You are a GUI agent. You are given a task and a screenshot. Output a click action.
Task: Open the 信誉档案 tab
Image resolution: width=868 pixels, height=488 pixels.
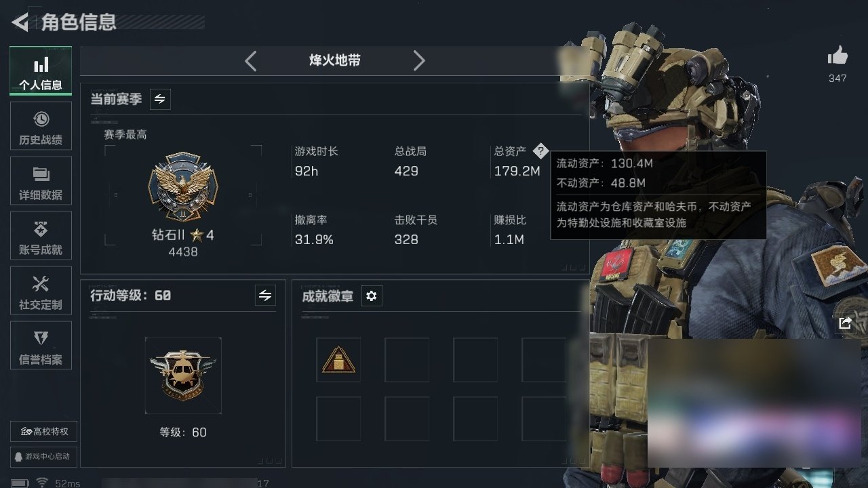click(x=41, y=346)
